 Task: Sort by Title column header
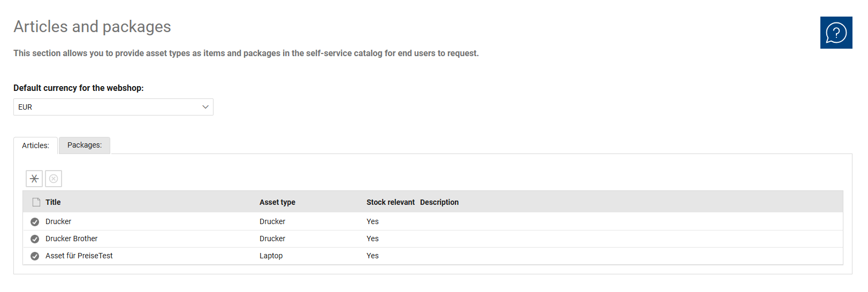pyautogui.click(x=53, y=202)
